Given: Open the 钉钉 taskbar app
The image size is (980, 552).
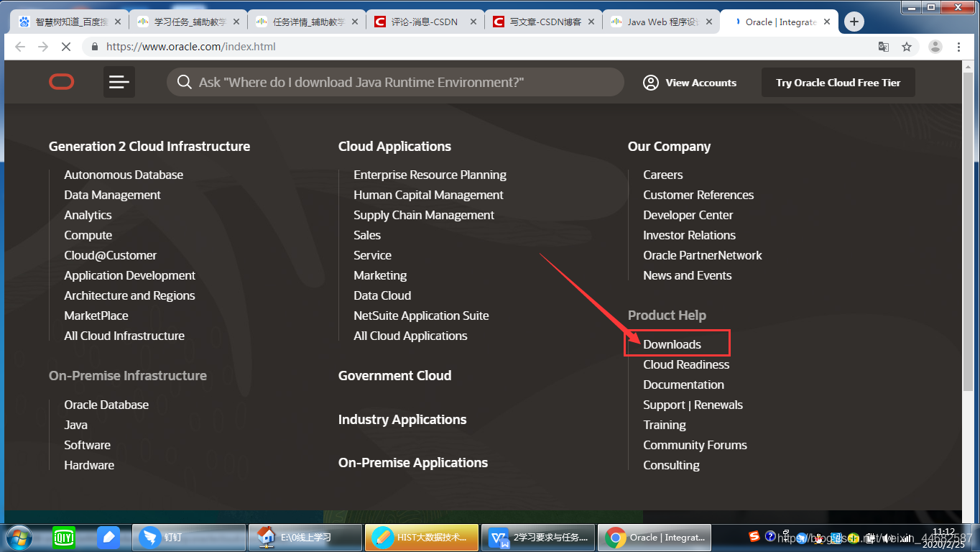Looking at the screenshot, I should pyautogui.click(x=189, y=537).
